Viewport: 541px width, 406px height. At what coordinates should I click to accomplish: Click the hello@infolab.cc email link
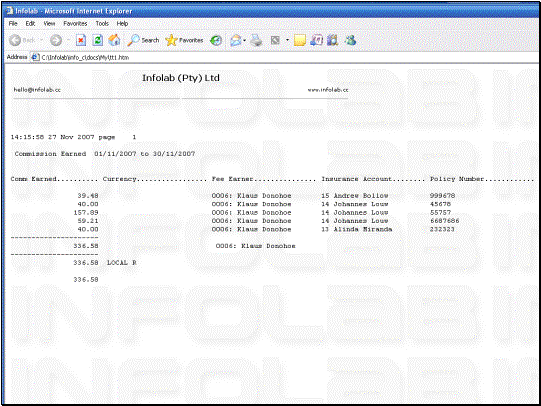tap(37, 90)
